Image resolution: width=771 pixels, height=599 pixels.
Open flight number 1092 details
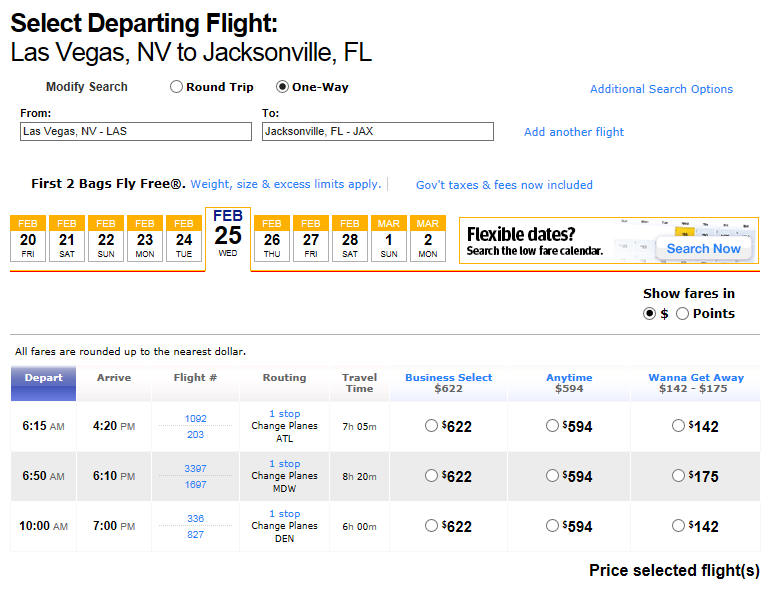[195, 419]
